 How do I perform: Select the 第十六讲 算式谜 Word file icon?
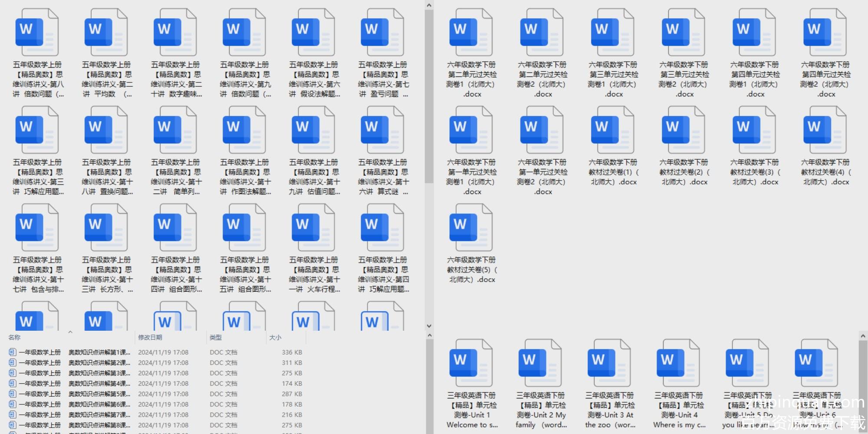click(x=382, y=130)
